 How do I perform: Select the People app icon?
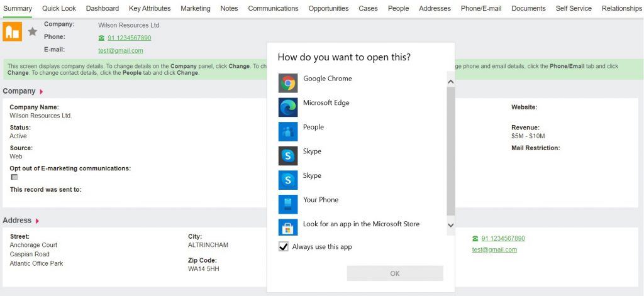(x=288, y=132)
